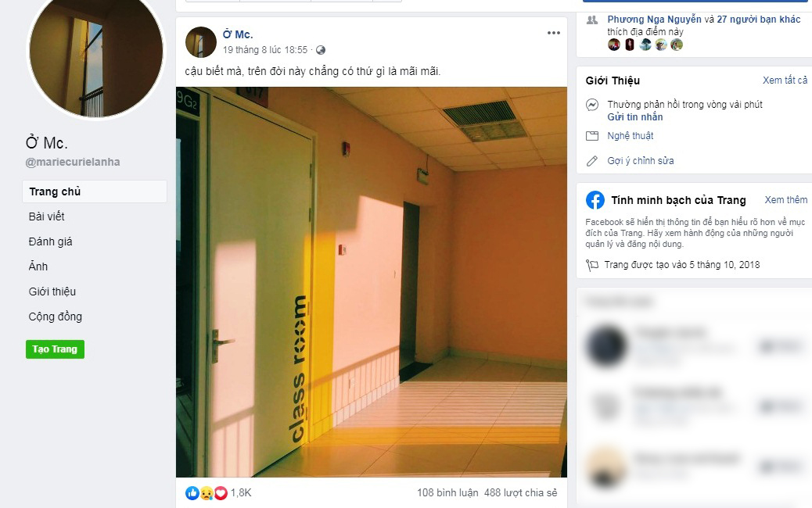
Task: Click the Messenger icon in Giới Thiệu
Action: 592,105
